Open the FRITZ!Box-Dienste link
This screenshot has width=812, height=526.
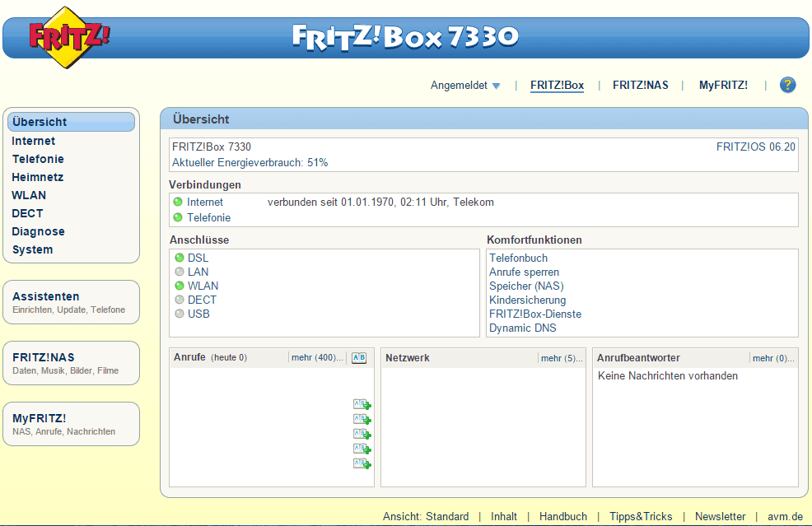point(535,314)
